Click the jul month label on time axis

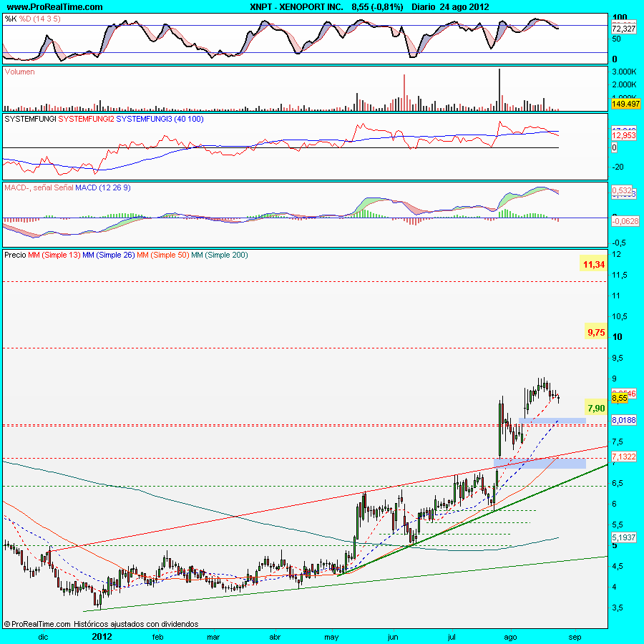tap(452, 638)
